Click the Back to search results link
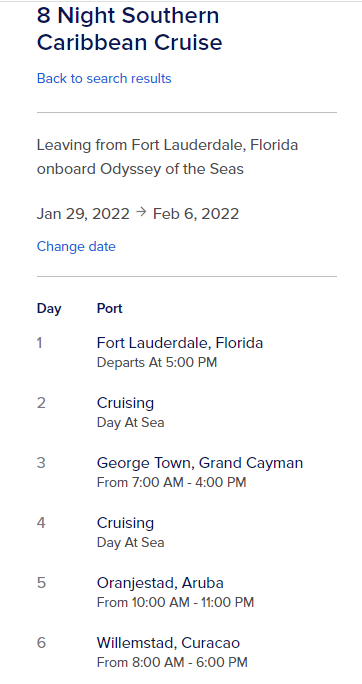362x684 pixels. click(x=104, y=79)
